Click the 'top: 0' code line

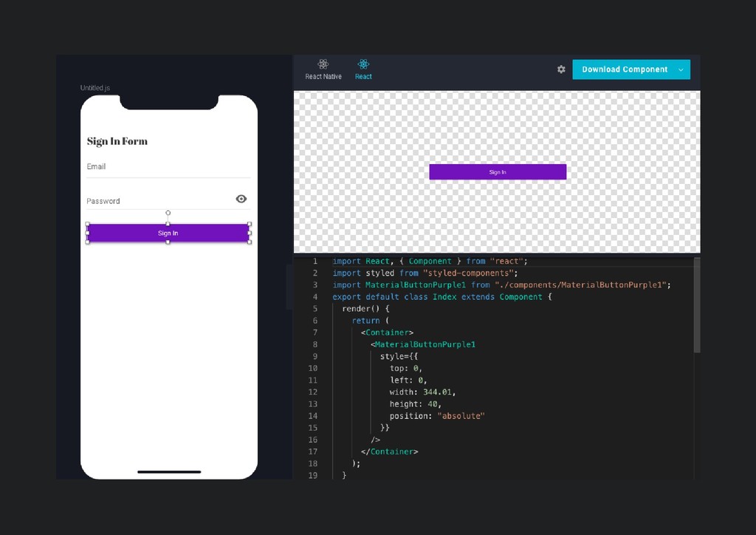[x=406, y=368]
